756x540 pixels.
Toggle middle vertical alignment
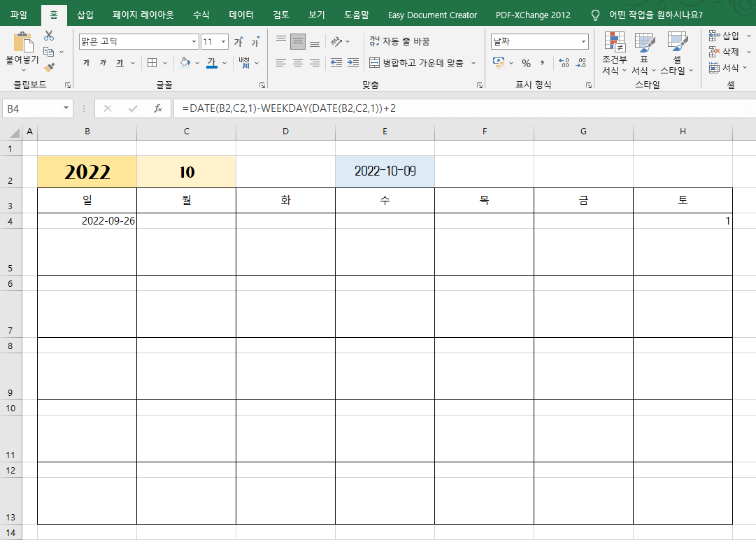click(298, 42)
